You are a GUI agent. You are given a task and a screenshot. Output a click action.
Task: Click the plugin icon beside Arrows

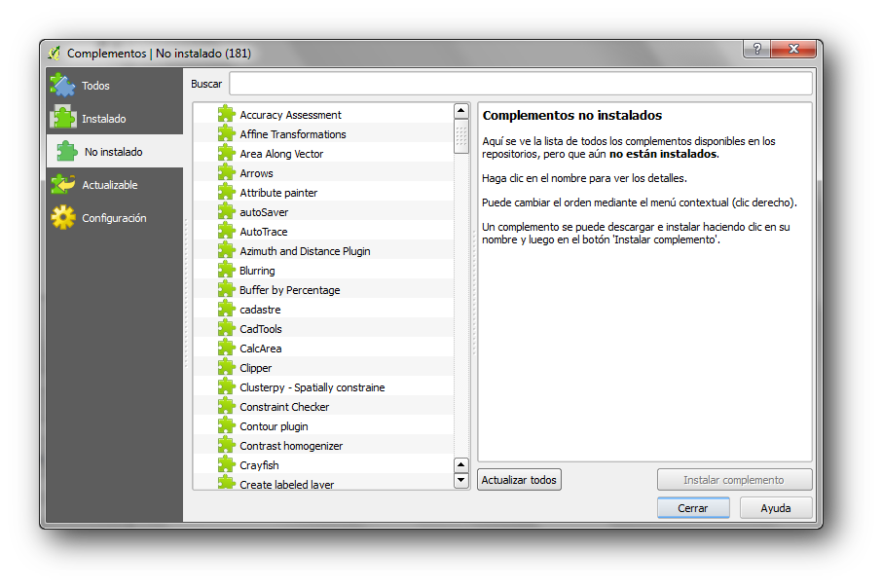(x=226, y=172)
